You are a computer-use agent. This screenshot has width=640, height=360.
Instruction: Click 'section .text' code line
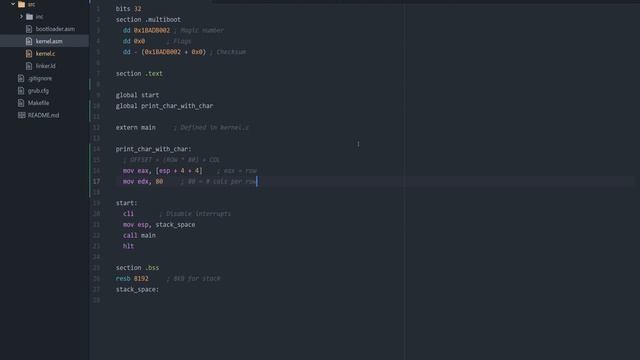[139, 73]
